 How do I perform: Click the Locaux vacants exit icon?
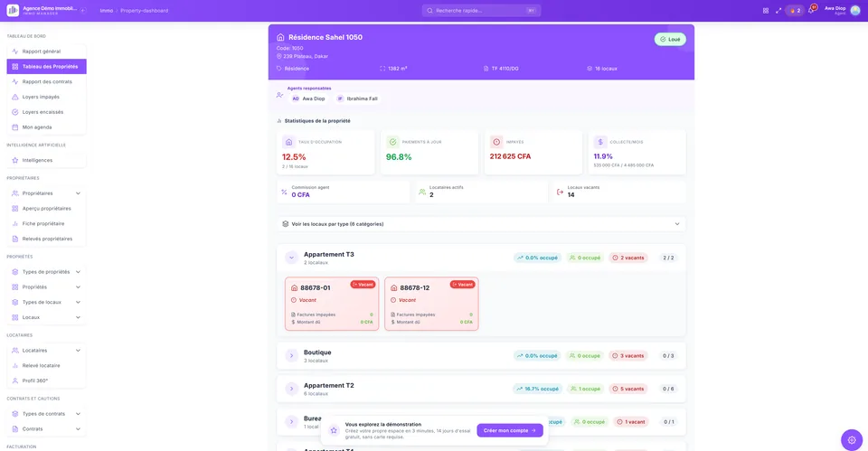coord(561,192)
